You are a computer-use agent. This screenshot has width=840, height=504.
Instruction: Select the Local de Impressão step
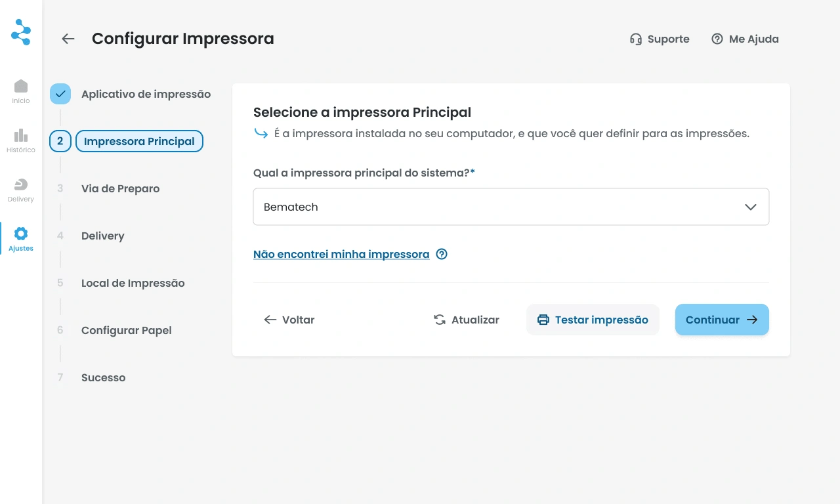coord(133,283)
